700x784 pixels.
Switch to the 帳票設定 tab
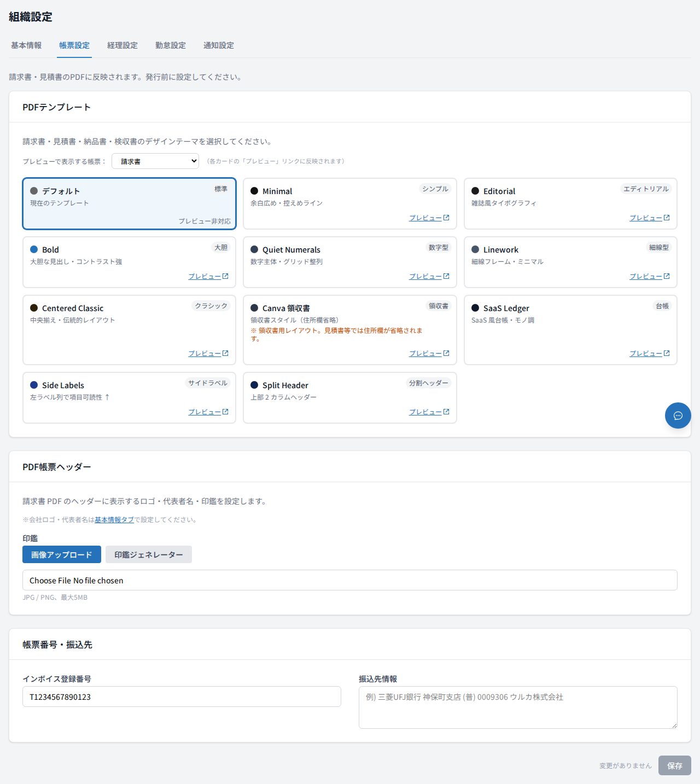(x=74, y=45)
